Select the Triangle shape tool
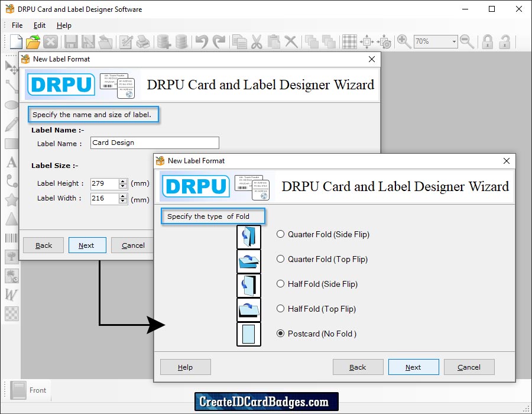The height and width of the screenshot is (414, 532). [12, 219]
